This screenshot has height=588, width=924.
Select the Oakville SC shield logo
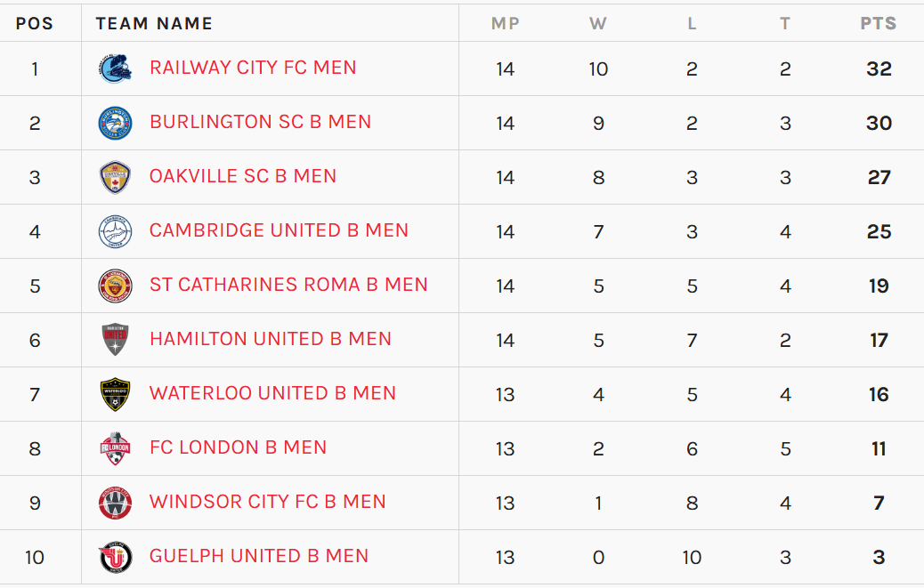coord(115,177)
